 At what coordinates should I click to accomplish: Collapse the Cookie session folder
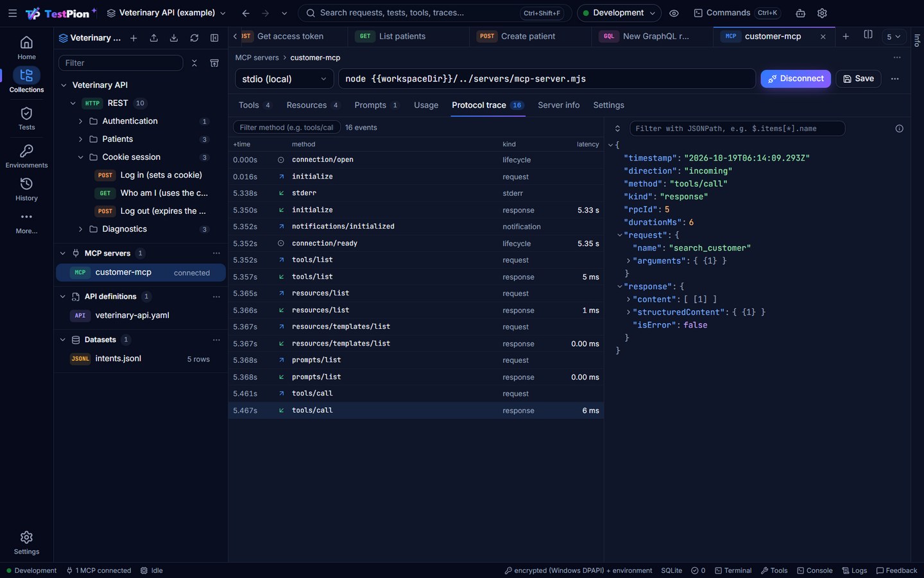pos(80,157)
